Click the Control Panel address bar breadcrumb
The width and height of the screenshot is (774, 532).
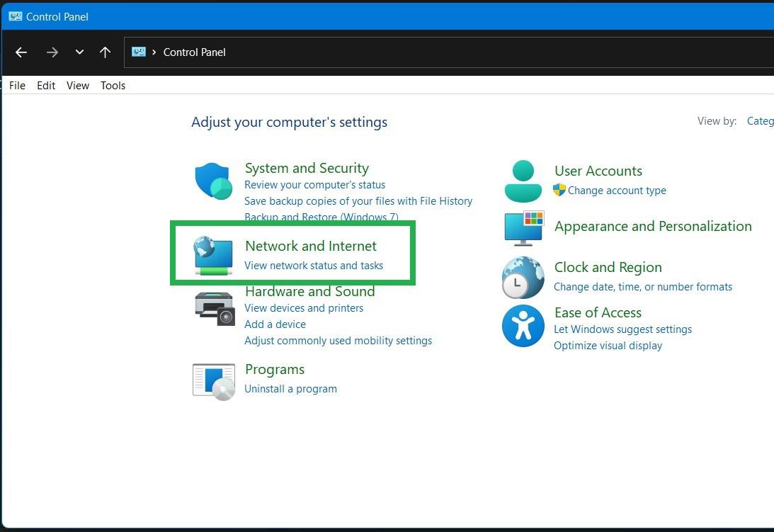click(x=195, y=52)
